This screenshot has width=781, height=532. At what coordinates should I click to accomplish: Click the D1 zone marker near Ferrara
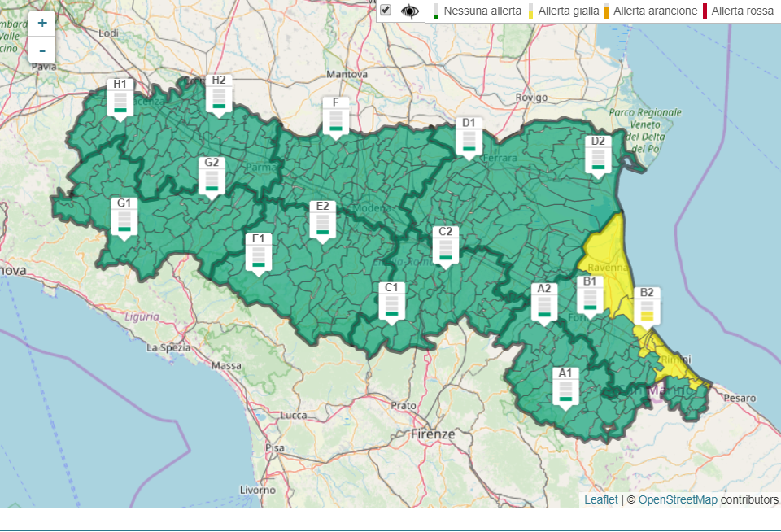[469, 138]
